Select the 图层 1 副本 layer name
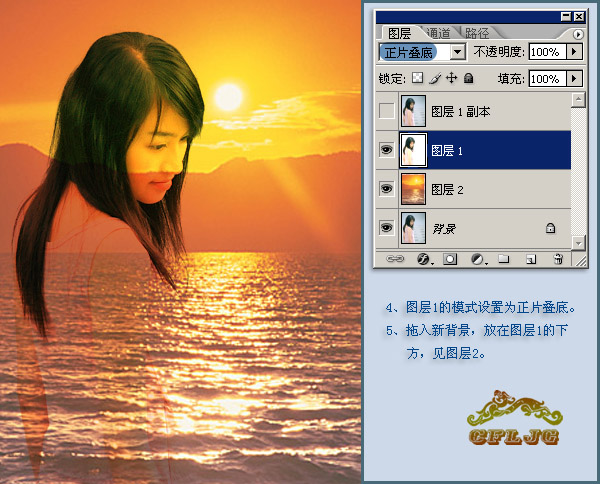 (461, 112)
